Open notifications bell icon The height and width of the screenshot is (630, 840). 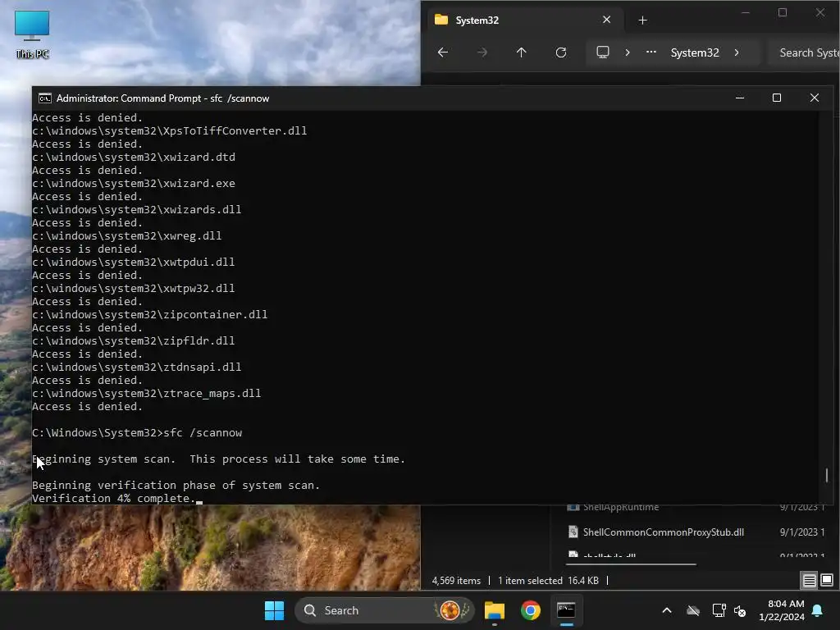[x=818, y=610]
